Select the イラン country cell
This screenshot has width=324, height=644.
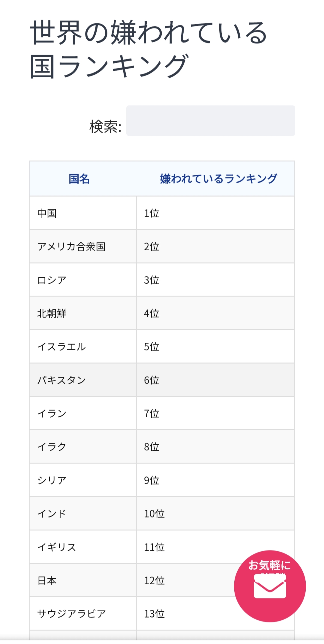click(52, 413)
